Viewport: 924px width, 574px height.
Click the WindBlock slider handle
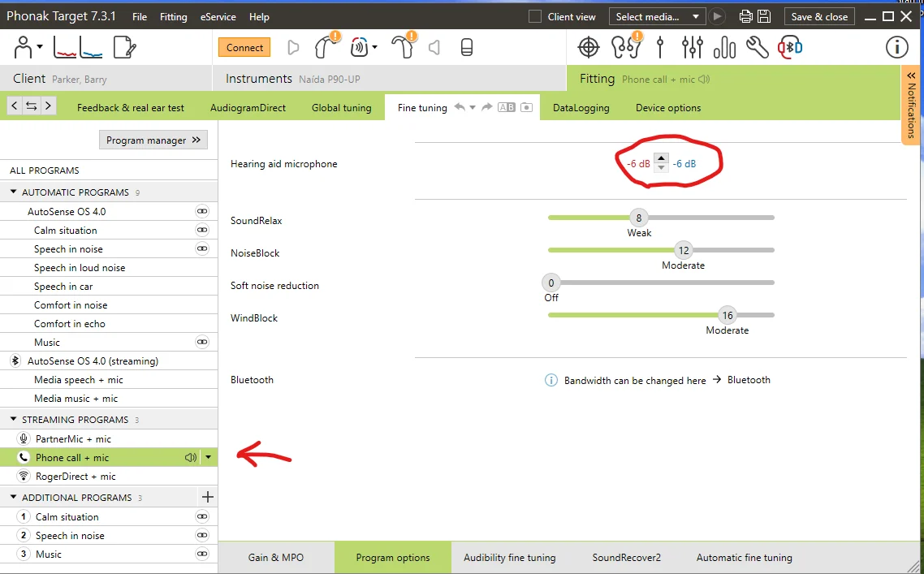tap(728, 315)
